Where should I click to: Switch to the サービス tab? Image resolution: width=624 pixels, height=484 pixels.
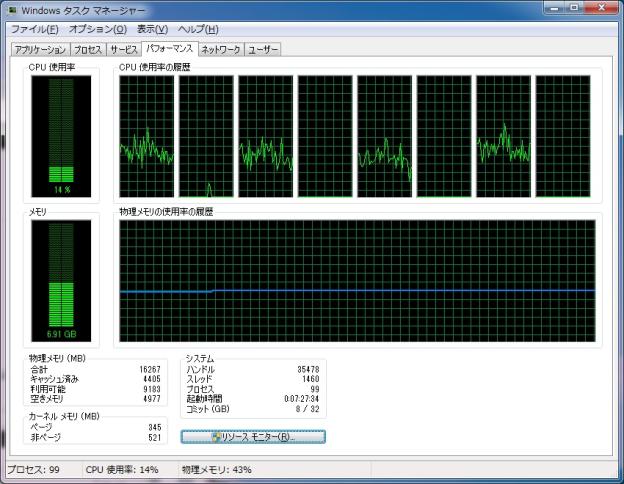point(124,50)
